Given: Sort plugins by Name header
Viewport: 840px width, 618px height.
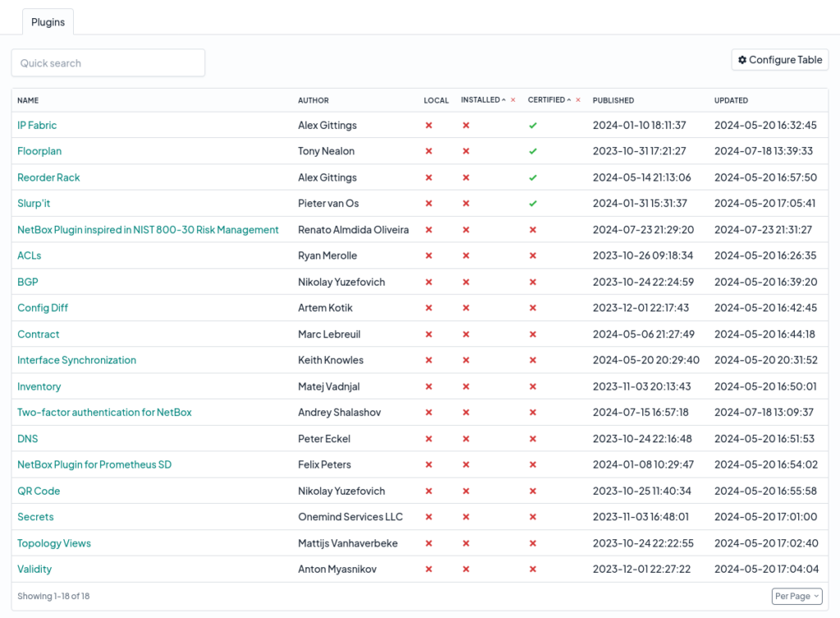Looking at the screenshot, I should 28,100.
